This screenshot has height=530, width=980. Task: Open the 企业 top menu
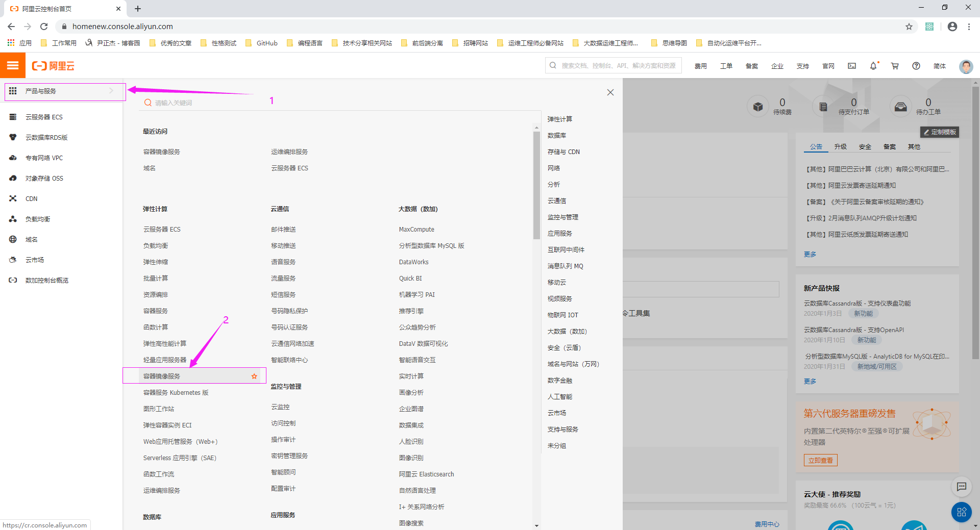(x=777, y=66)
